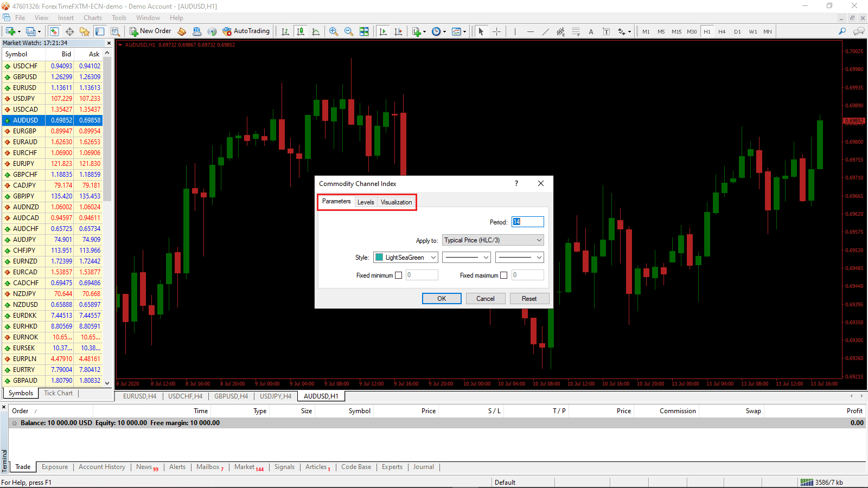Switch chart to Candlesticks mode
The height and width of the screenshot is (488, 868).
301,31
